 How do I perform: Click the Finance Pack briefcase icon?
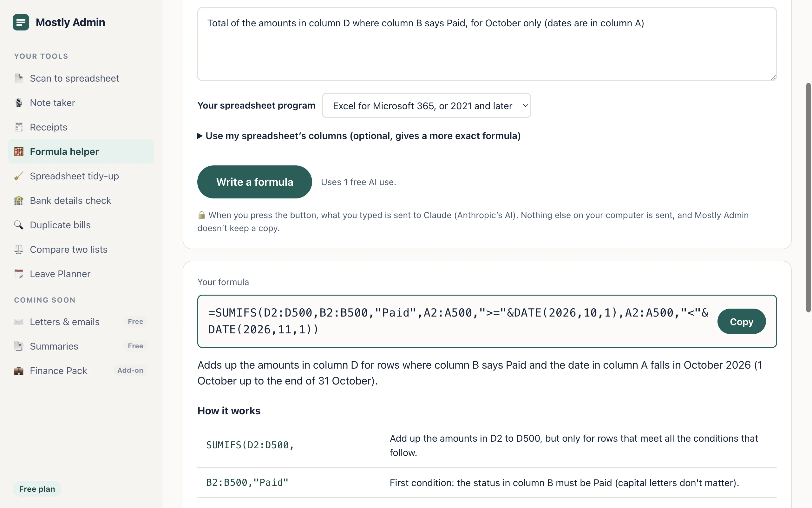pyautogui.click(x=19, y=371)
